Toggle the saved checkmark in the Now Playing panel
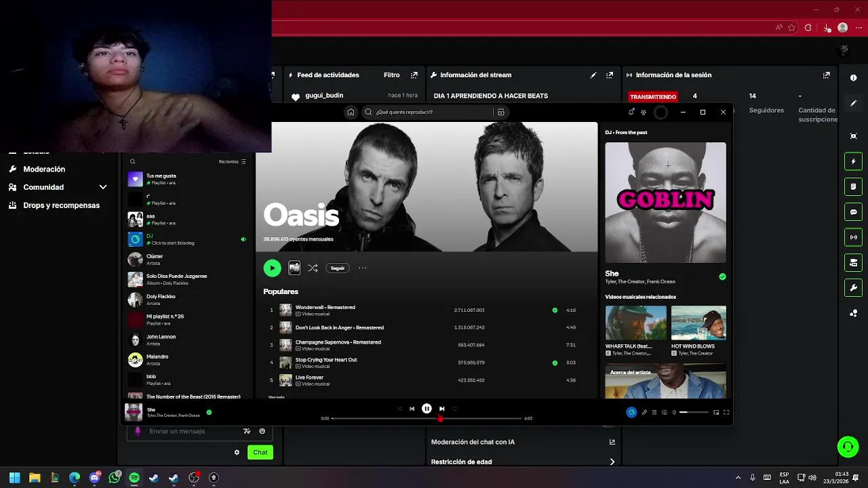This screenshot has width=868, height=488. 722,277
